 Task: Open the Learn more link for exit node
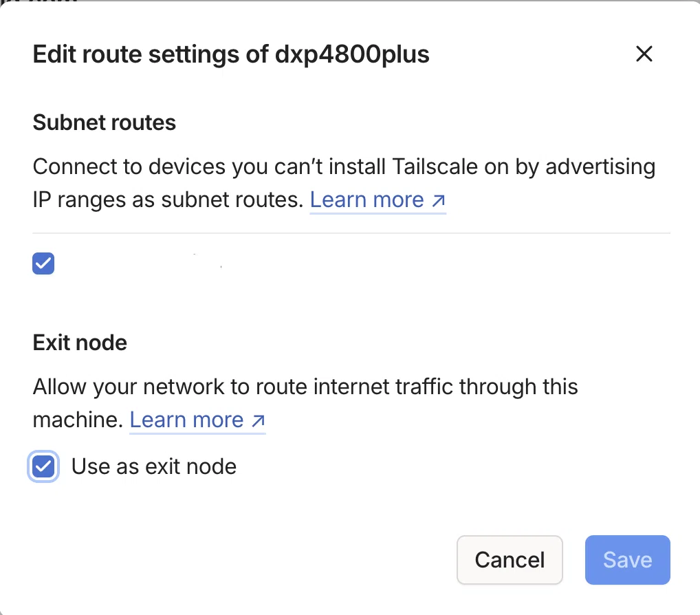coord(197,420)
